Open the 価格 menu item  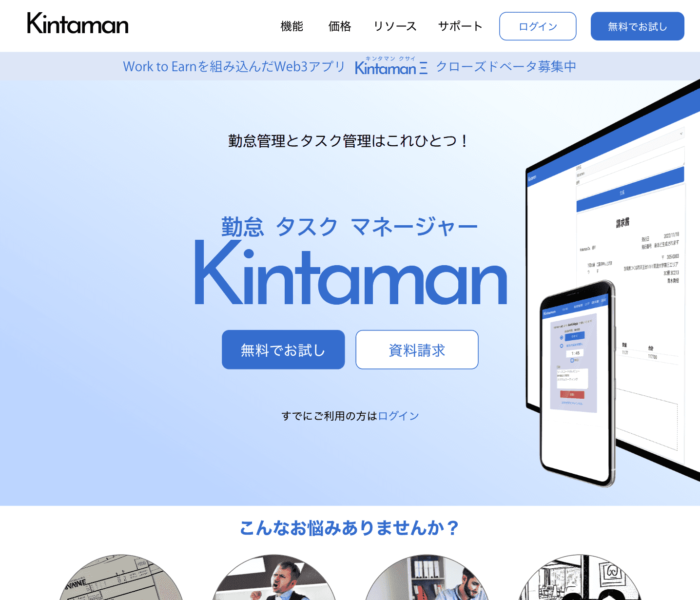tap(340, 26)
